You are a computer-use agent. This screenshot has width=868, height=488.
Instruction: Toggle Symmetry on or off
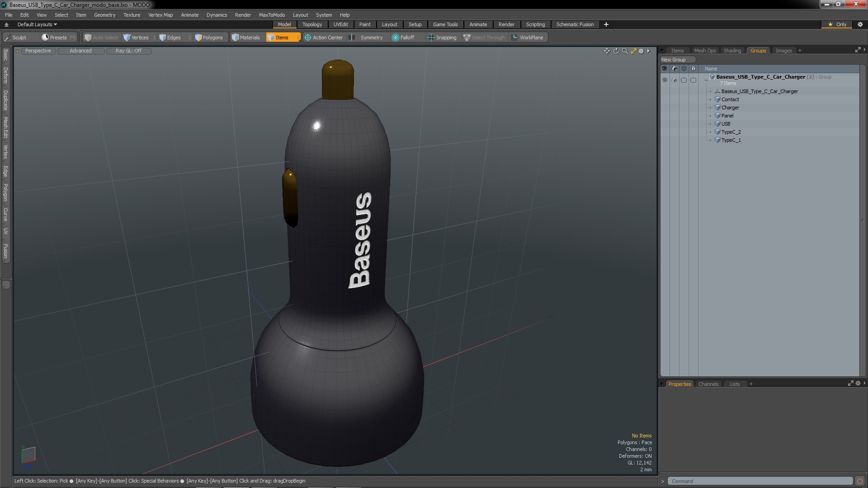pos(367,38)
